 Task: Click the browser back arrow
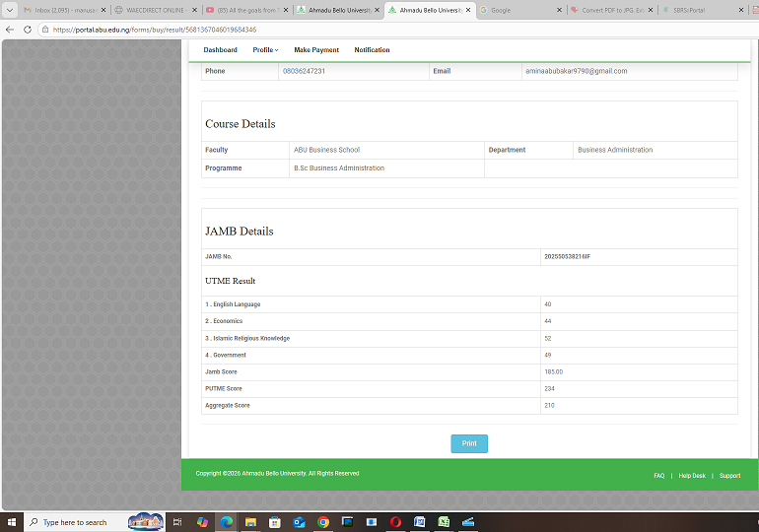coord(10,30)
